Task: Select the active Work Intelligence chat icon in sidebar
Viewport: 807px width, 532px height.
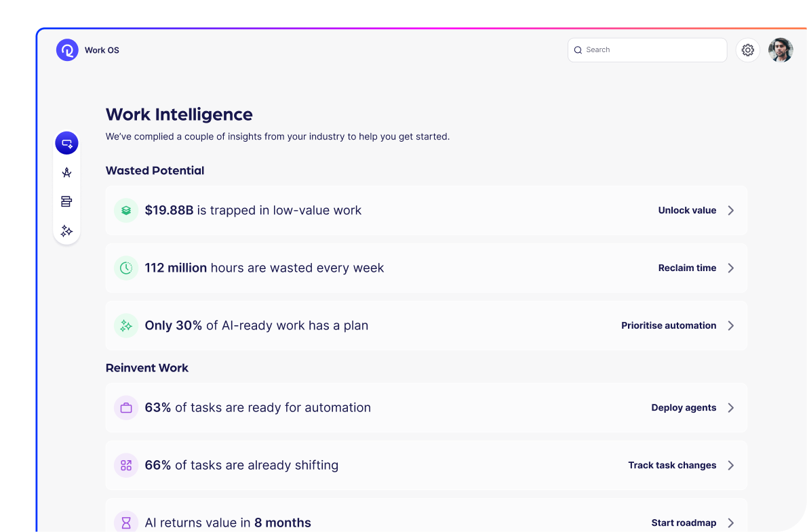Action: 66,143
